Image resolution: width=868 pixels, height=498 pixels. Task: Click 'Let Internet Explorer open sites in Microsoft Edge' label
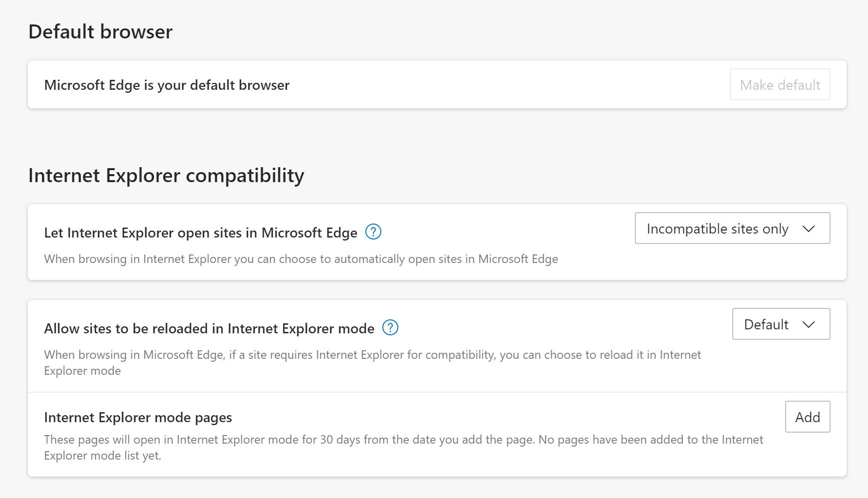201,233
